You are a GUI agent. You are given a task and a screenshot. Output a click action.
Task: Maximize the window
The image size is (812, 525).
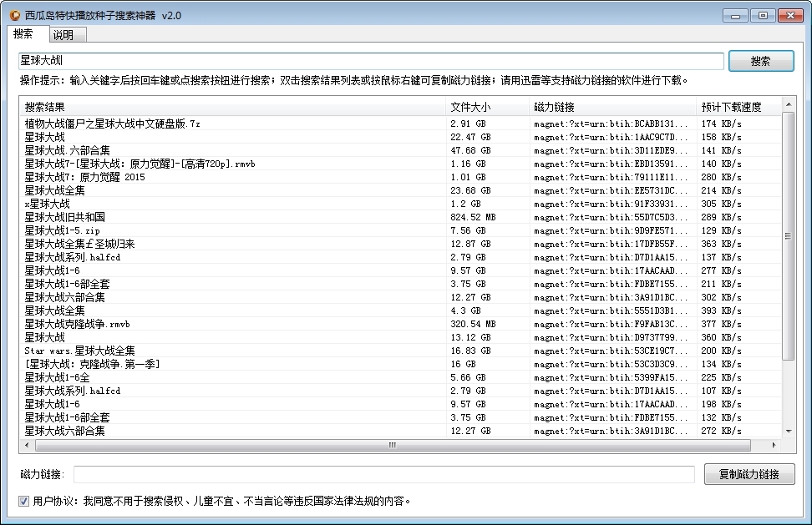tap(762, 16)
